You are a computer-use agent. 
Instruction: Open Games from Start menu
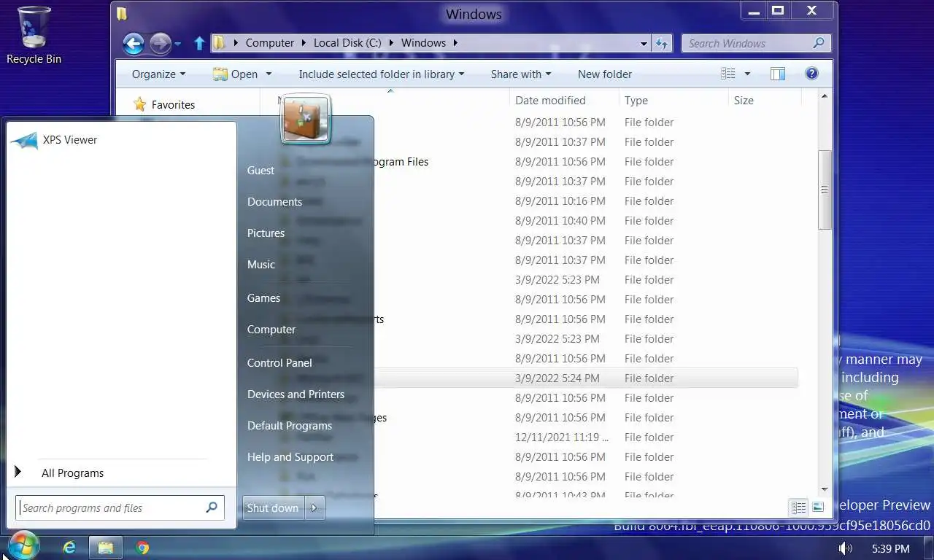click(x=263, y=297)
